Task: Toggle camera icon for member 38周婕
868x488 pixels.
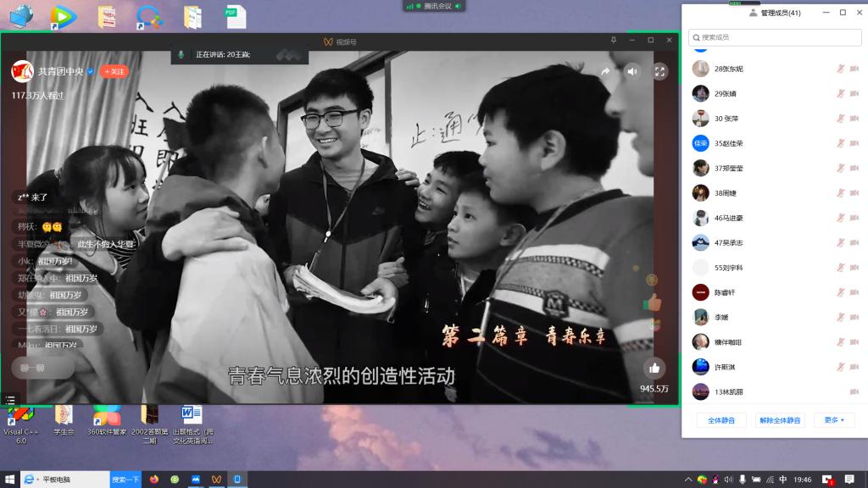Action: [854, 193]
